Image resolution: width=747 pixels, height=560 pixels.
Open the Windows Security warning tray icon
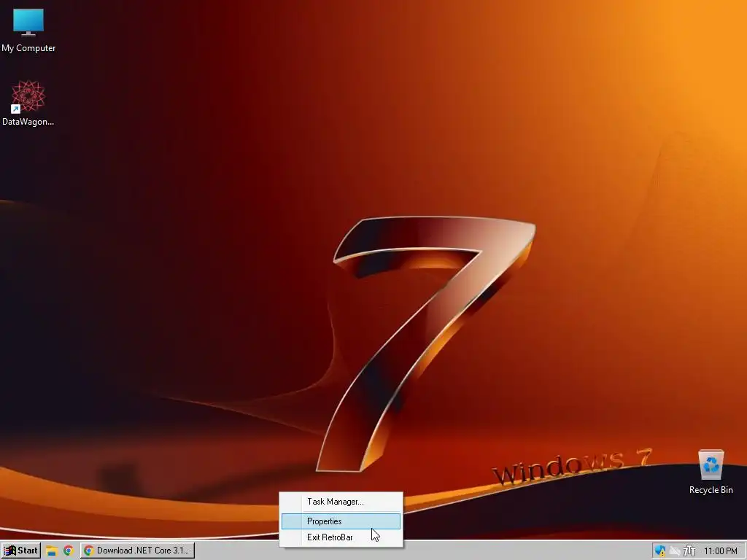point(659,551)
